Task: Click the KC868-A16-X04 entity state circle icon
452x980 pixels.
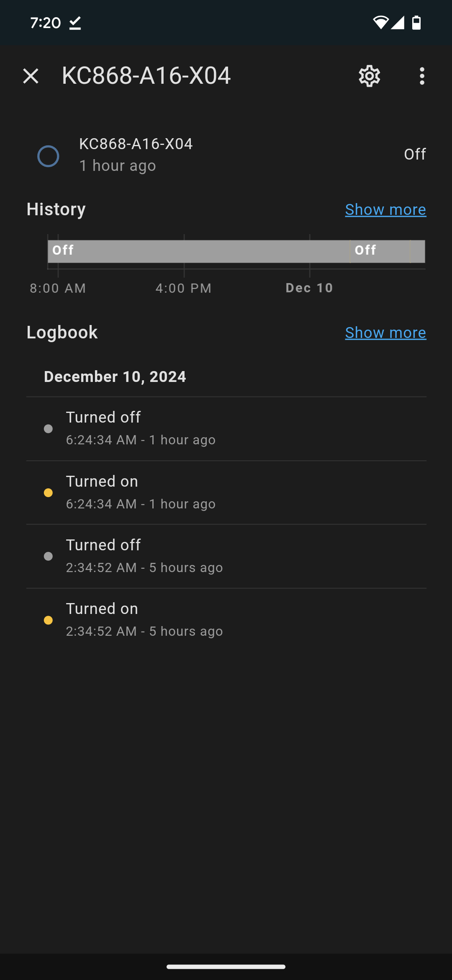Action: pos(48,156)
